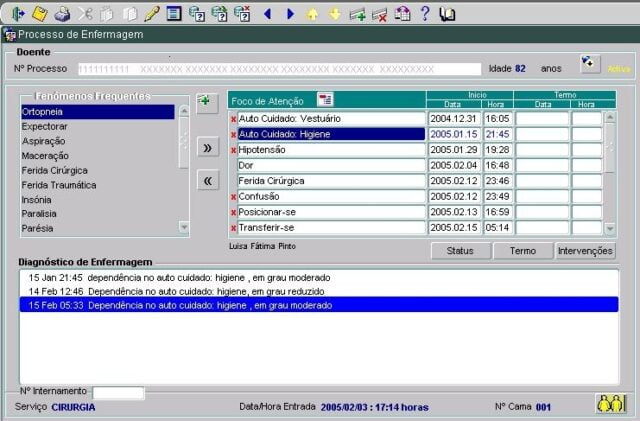Click the double left arrow remove button

pyautogui.click(x=207, y=181)
